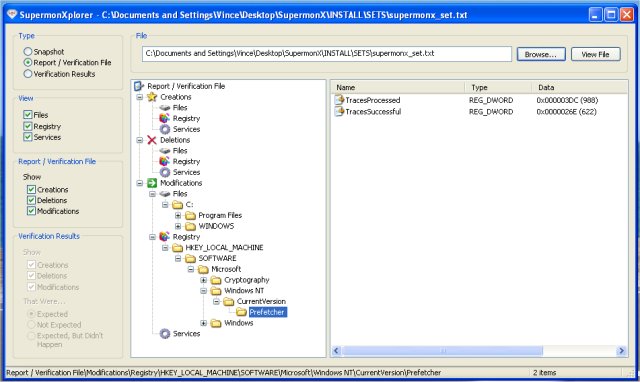Expand the Windows key below CurrentVersion
Viewport: 640px width, 382px height.
[204, 323]
